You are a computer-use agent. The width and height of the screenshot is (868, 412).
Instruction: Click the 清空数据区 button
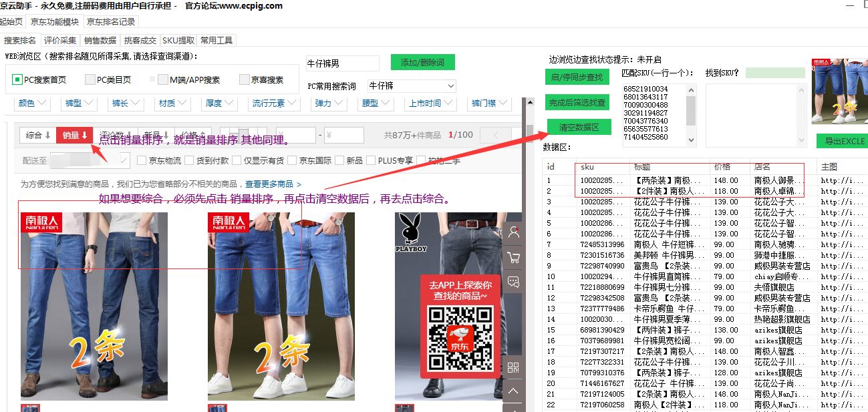pyautogui.click(x=579, y=127)
